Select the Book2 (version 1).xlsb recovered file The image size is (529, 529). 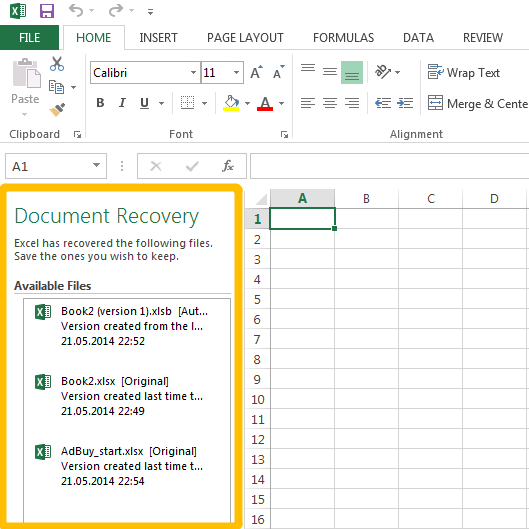click(x=127, y=326)
